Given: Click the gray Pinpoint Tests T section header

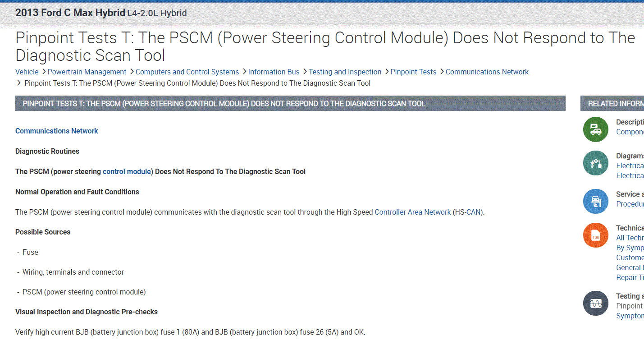Looking at the screenshot, I should [x=290, y=103].
